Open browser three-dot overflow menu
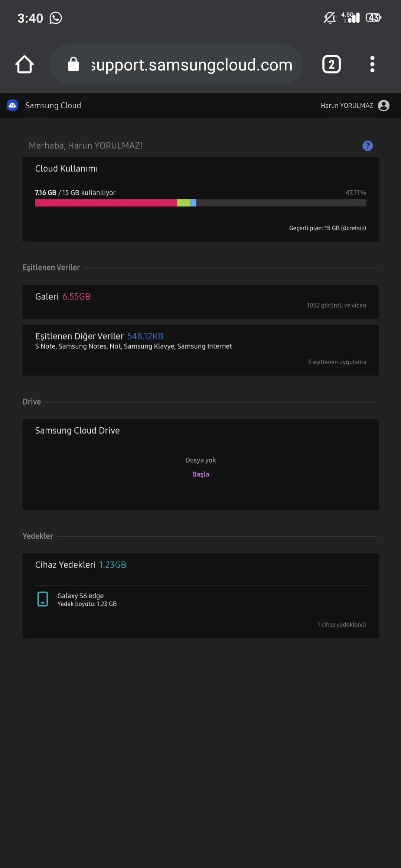The image size is (401, 868). coord(372,65)
